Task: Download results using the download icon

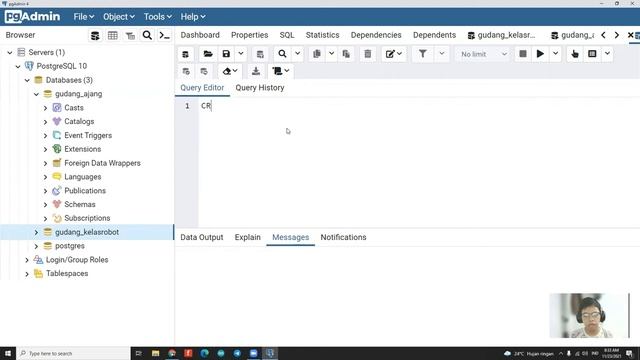Action: 256,71
